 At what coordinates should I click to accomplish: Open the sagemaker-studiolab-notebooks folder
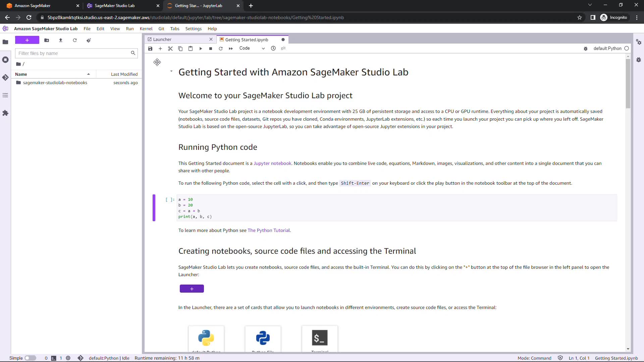(55, 83)
